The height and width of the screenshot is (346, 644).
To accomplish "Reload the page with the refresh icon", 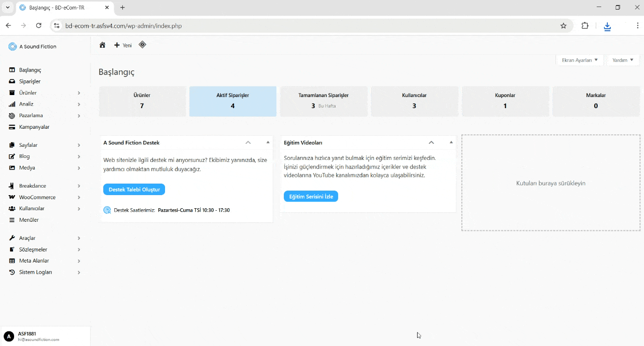I will 39,26.
